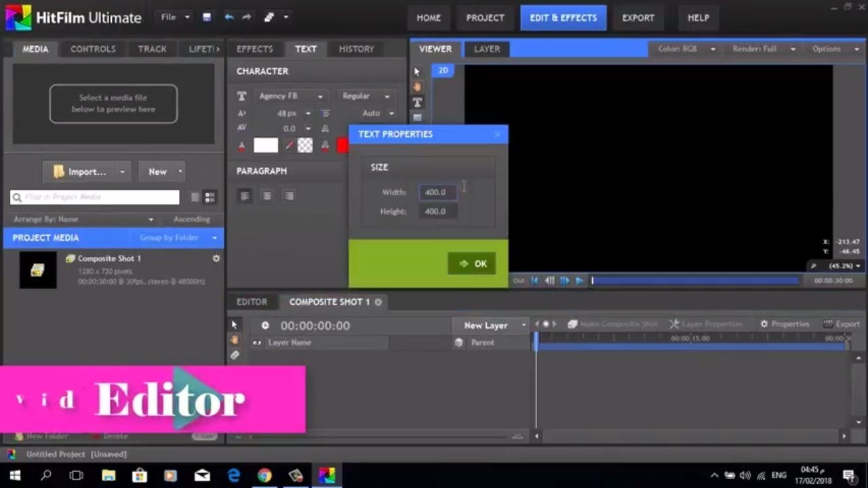
Task: Switch to the Controls tab
Action: [93, 49]
